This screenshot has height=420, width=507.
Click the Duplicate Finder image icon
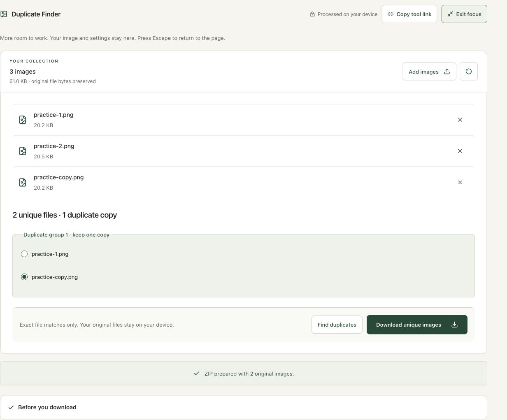[x=4, y=14]
